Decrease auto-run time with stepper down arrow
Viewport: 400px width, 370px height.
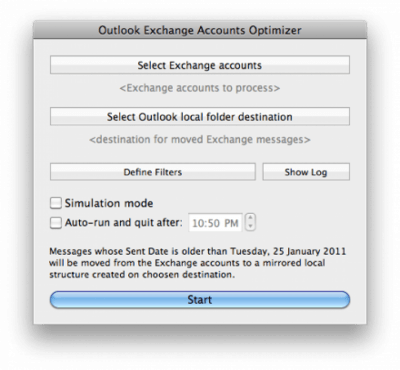pyautogui.click(x=250, y=227)
